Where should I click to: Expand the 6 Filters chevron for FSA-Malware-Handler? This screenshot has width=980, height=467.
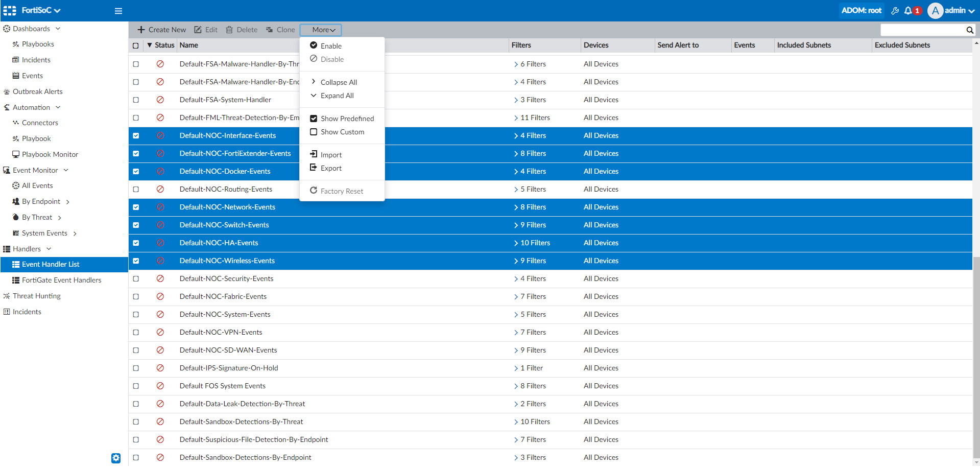pyautogui.click(x=516, y=64)
